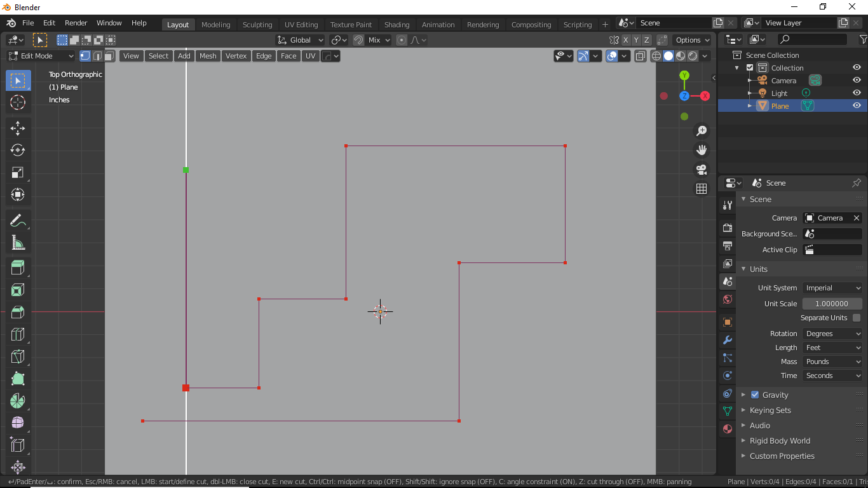Open the Global transform orientation dropdown
The image size is (868, 488).
[300, 40]
